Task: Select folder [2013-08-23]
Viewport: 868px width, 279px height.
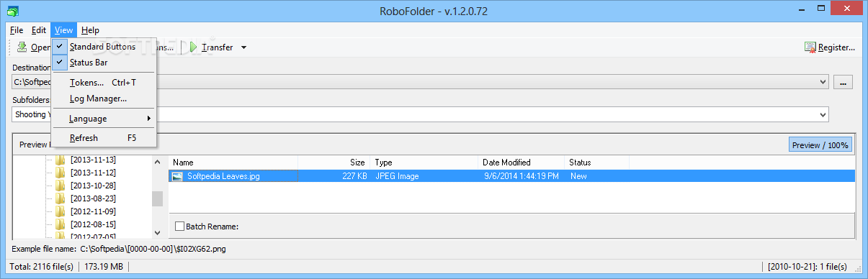Action: tap(93, 198)
